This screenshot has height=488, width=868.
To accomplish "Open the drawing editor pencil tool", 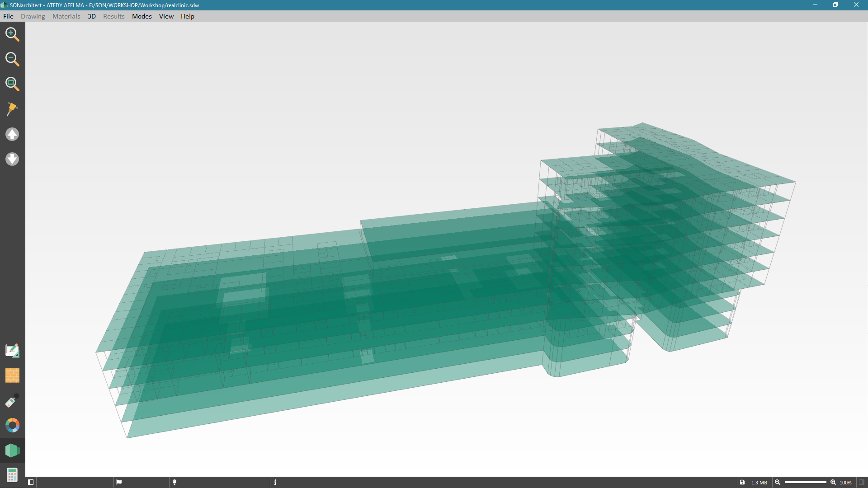I will click(x=12, y=350).
